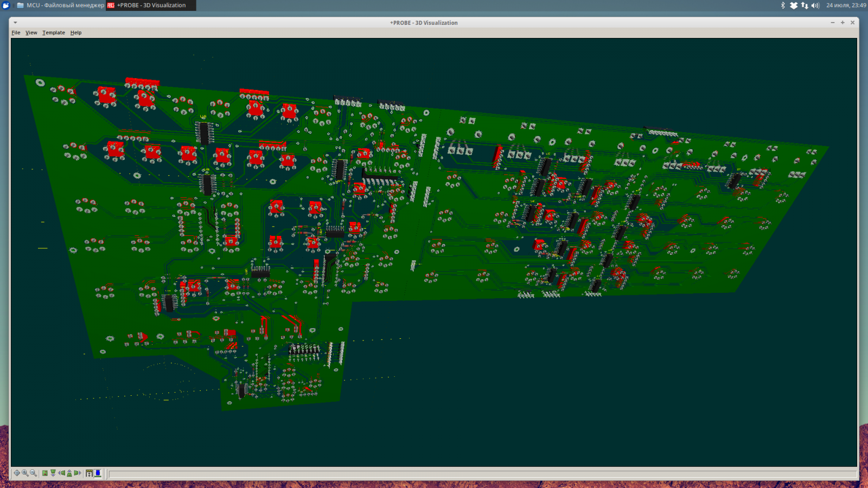
Task: Switch to MCU file manager taskbar button
Action: [x=60, y=5]
